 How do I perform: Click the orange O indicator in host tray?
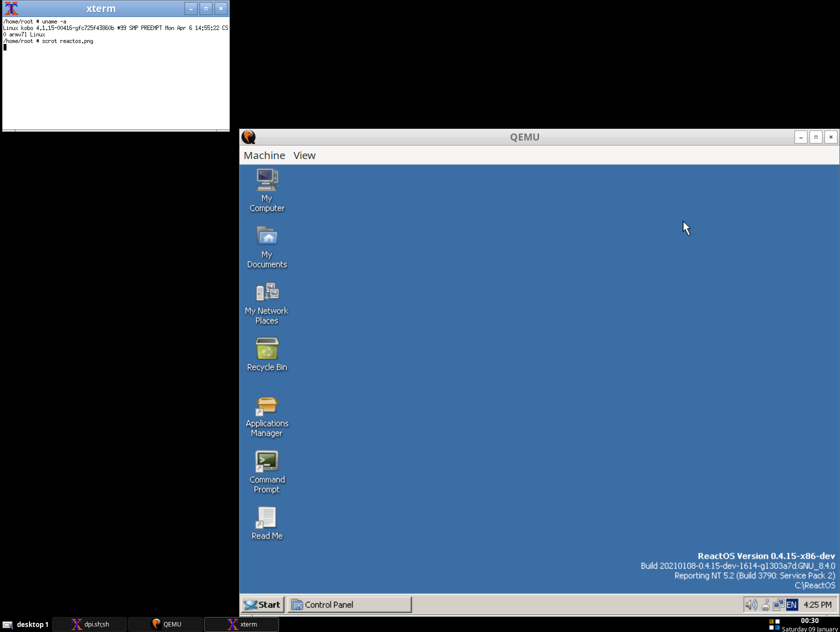pyautogui.click(x=771, y=621)
